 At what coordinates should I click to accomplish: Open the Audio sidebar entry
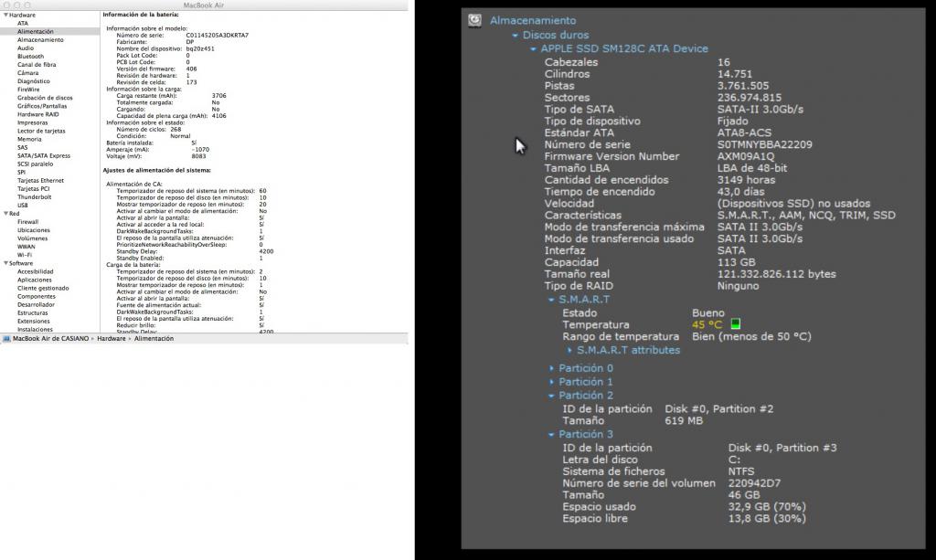pos(26,48)
